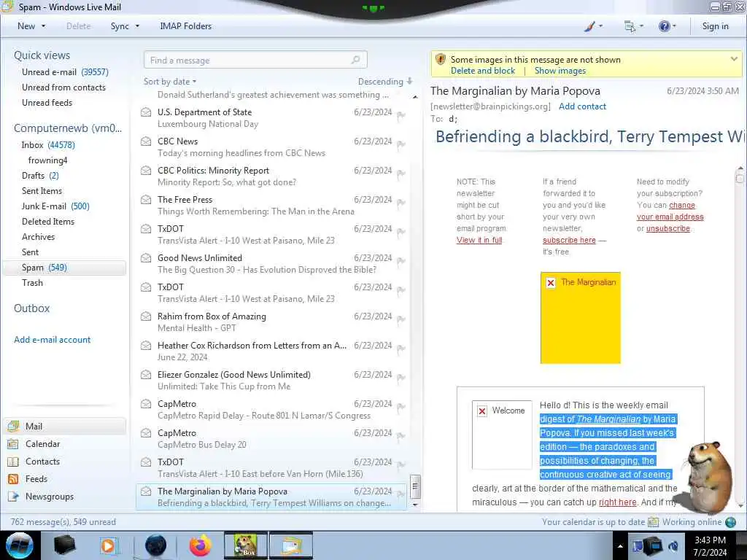Click the envelope icon for CBC News message

[x=146, y=141]
